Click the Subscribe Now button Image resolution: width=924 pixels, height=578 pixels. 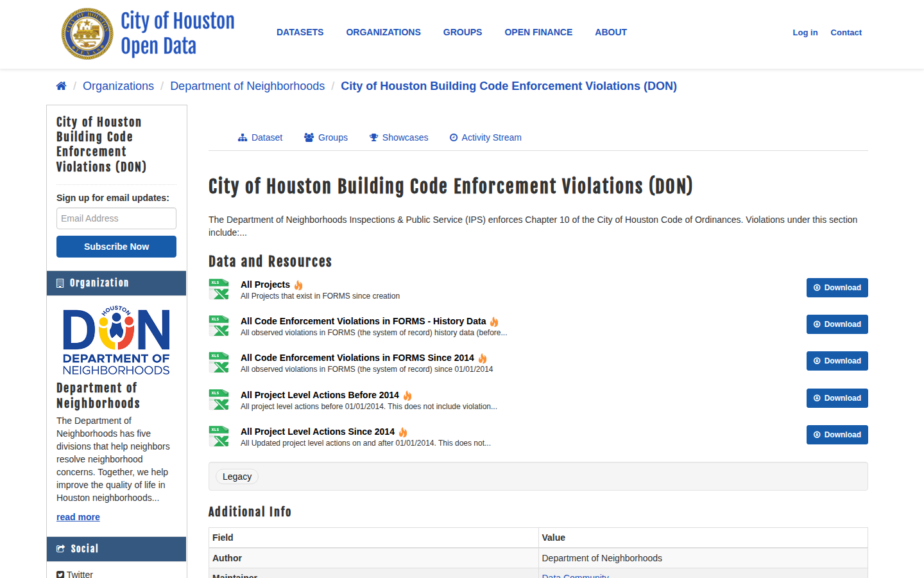pos(116,247)
